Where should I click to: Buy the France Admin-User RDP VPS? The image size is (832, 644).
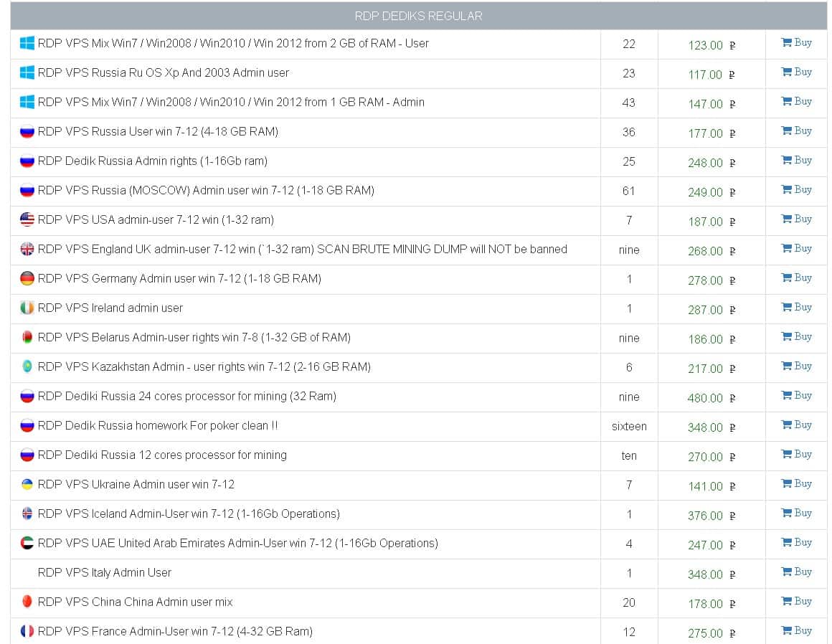coord(796,631)
